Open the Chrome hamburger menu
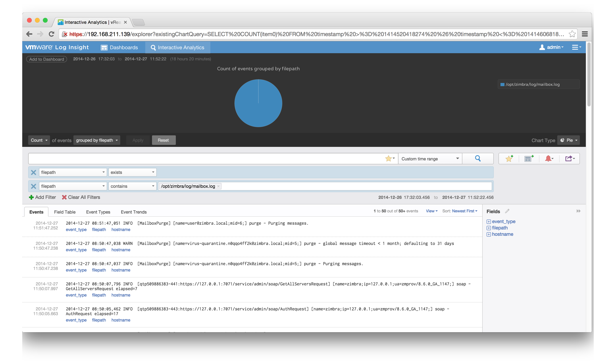 (x=585, y=34)
